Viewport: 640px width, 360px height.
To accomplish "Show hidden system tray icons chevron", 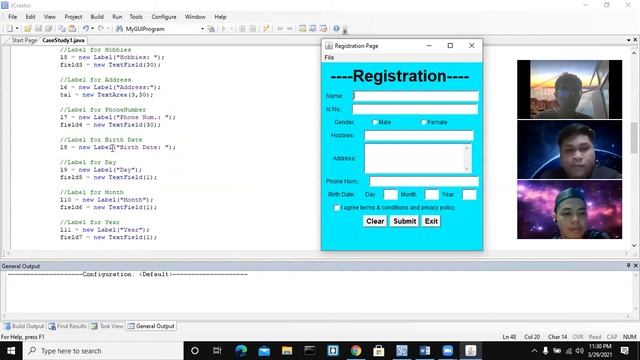I will pyautogui.click(x=534, y=351).
